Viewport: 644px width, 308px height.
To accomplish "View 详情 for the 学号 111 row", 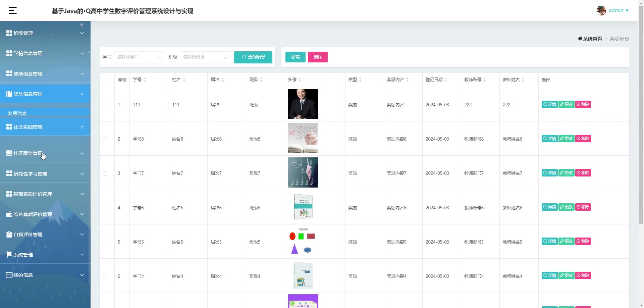I will (x=550, y=104).
